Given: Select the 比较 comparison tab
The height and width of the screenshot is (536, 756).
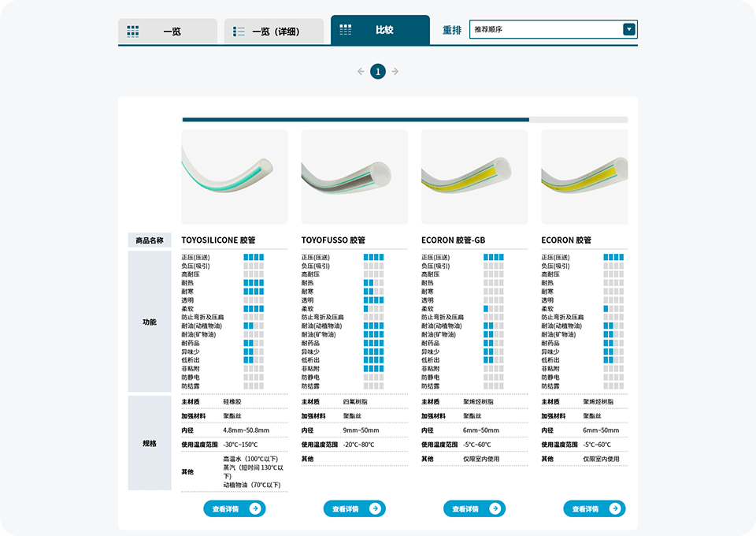Looking at the screenshot, I should [x=380, y=30].
